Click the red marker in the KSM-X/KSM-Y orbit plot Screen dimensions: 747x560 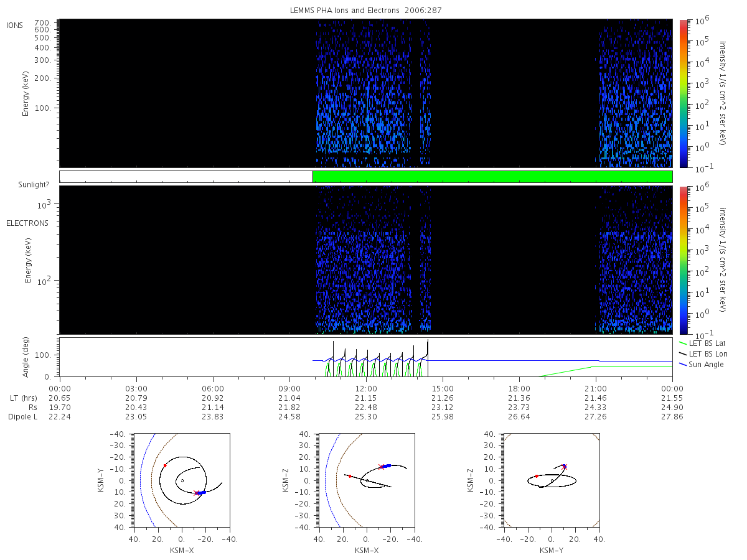click(x=165, y=465)
